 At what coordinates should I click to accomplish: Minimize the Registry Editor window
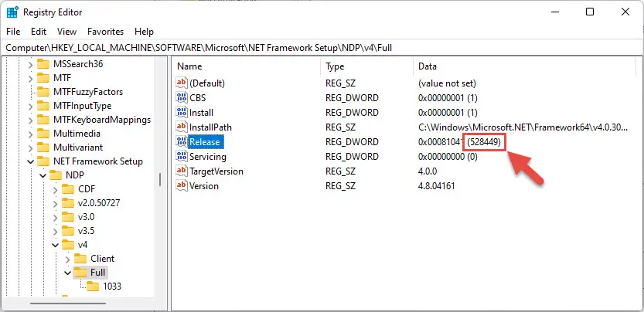coord(554,12)
